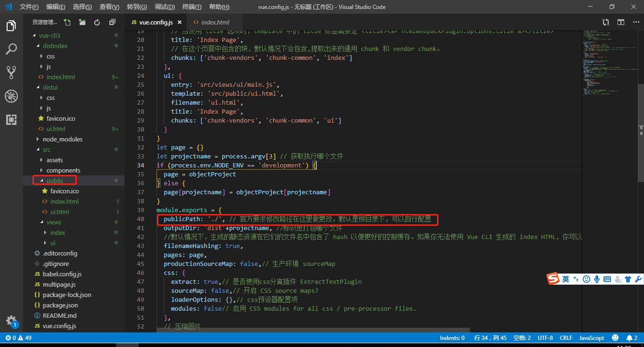
Task: Toggle Sogou English/Chinese mode
Action: 566,279
